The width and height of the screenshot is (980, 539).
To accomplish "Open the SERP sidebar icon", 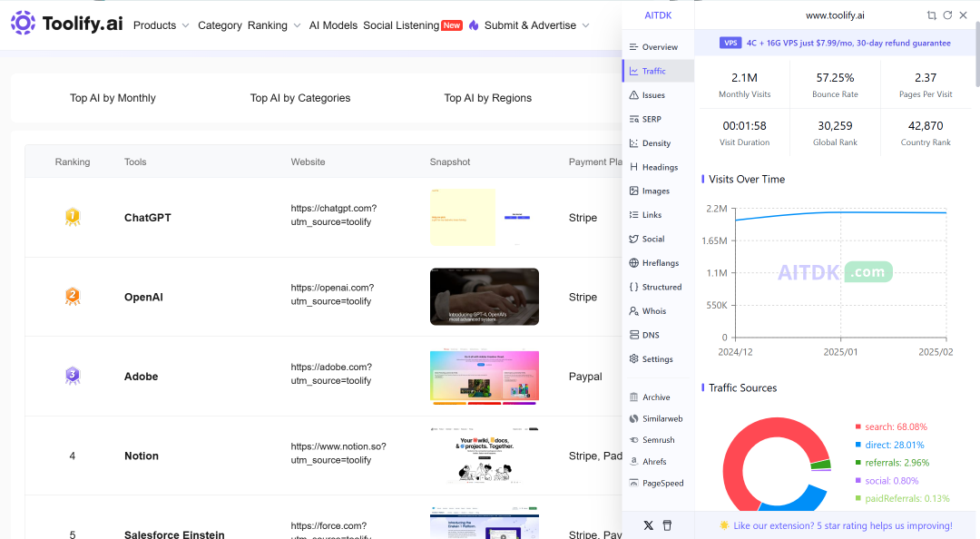I will point(633,119).
